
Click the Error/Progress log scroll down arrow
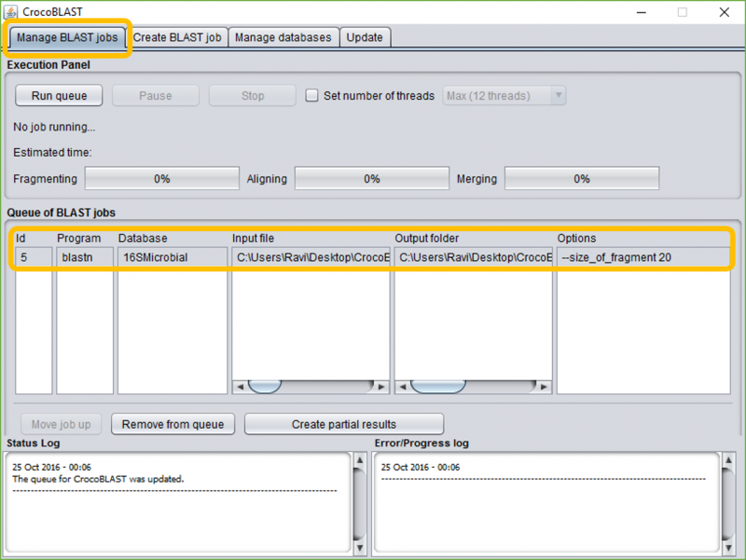pos(728,548)
